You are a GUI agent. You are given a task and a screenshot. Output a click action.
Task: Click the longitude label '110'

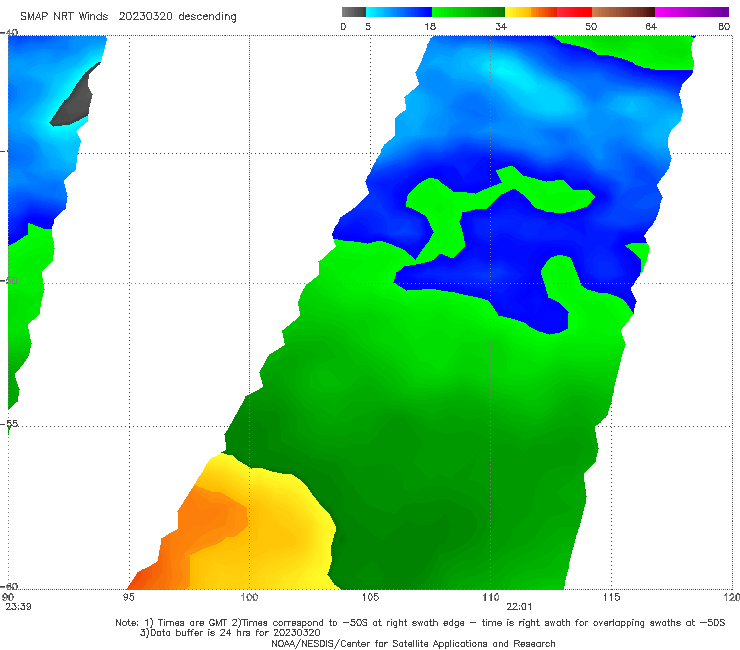click(x=491, y=597)
